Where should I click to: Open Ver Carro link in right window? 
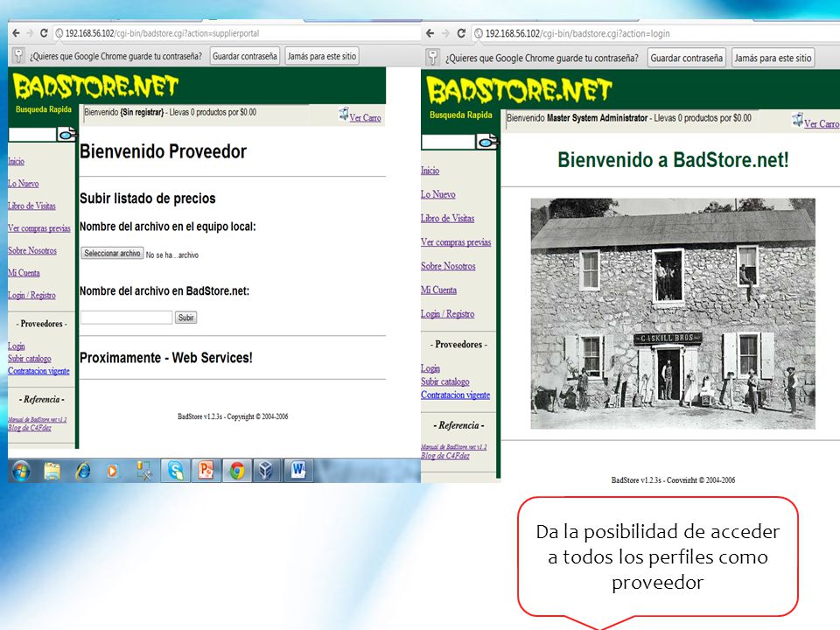(x=822, y=123)
